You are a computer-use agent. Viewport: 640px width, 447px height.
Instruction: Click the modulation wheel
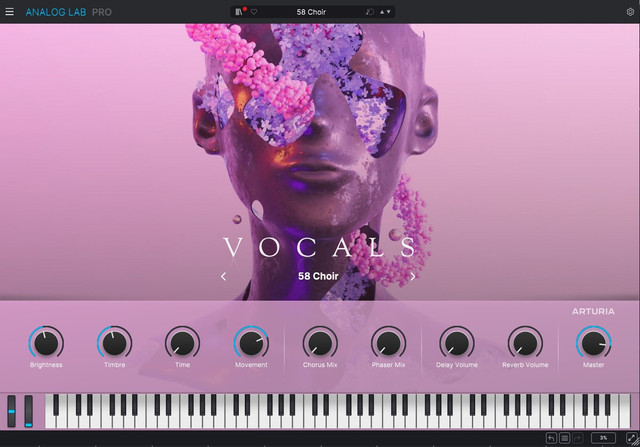[x=28, y=411]
